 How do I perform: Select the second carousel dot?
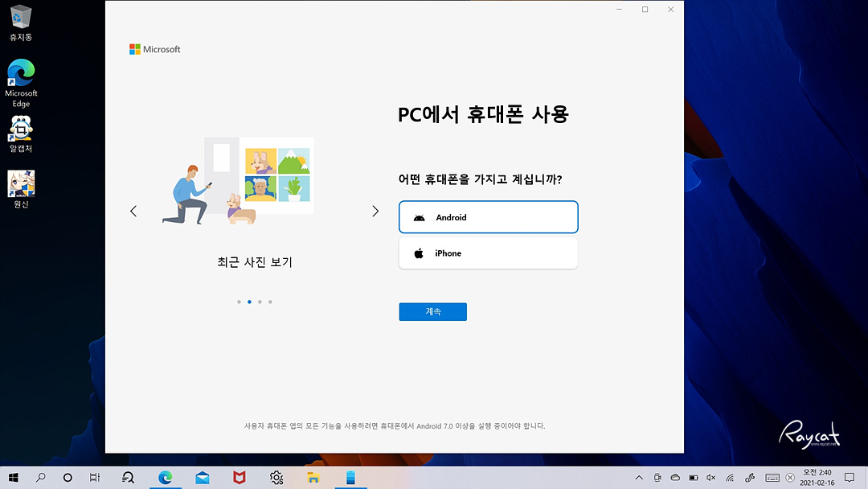click(250, 302)
